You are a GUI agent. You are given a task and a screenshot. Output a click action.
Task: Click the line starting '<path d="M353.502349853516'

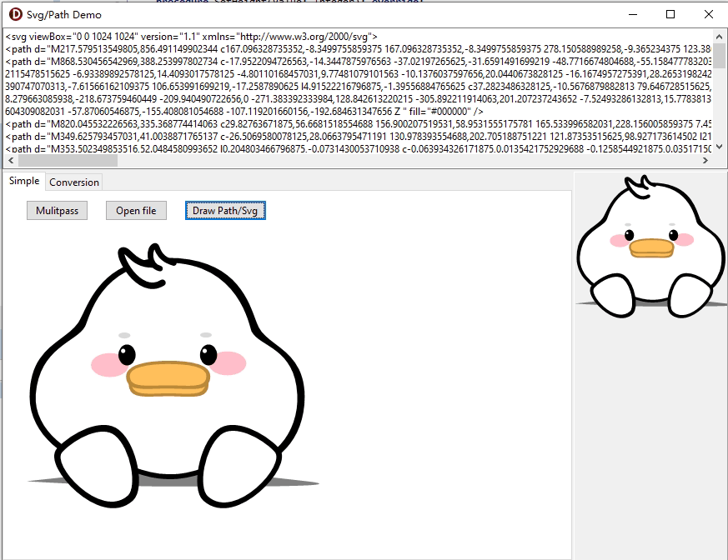(x=358, y=149)
